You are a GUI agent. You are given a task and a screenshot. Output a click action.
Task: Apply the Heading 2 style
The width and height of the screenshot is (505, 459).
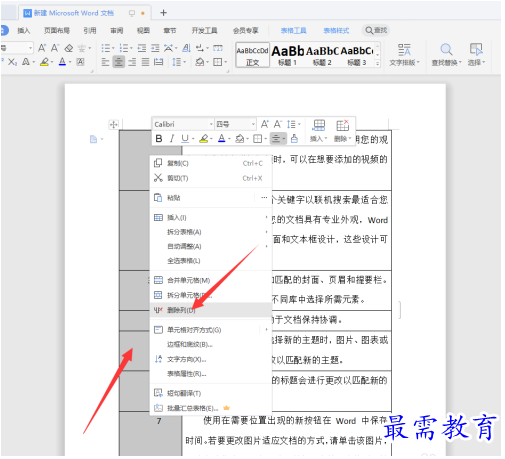[x=322, y=55]
